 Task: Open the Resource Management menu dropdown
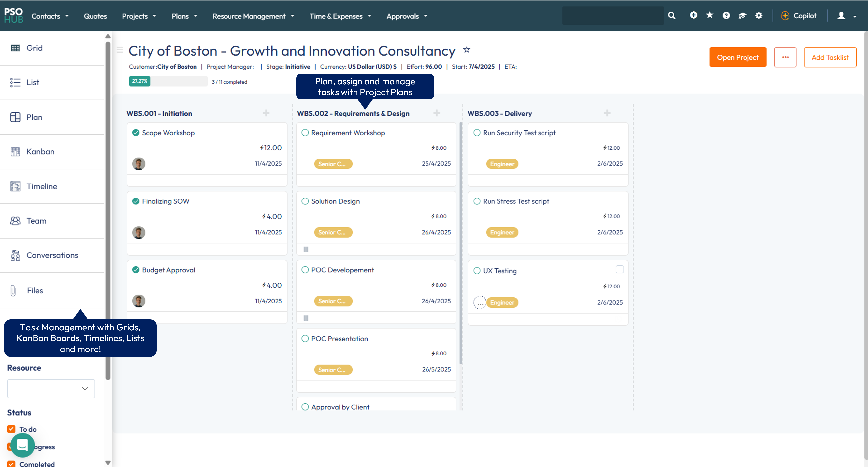tap(253, 16)
